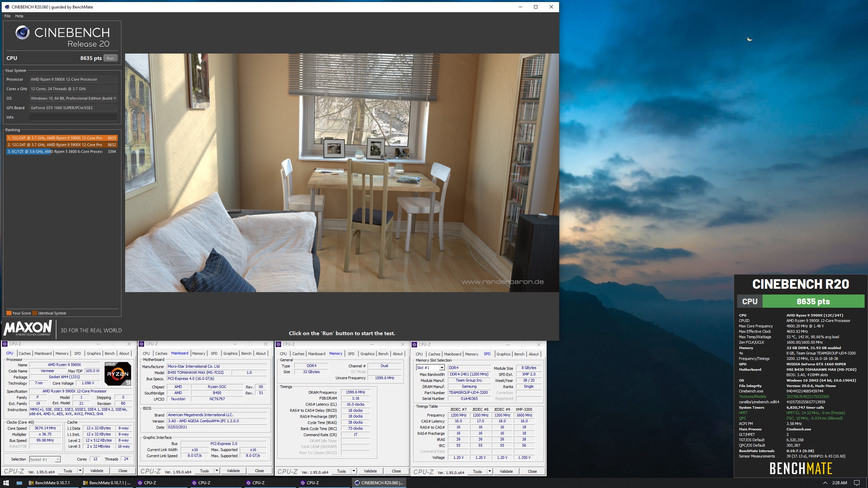The height and width of the screenshot is (488, 868).
Task: Switch to the second BenchMate 0.10.7.1 | ... taskbar item
Action: coord(107,483)
